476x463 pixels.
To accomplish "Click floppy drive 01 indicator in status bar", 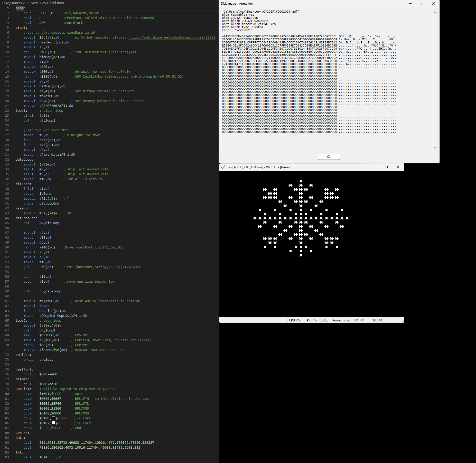I will pyautogui.click(x=380, y=320).
